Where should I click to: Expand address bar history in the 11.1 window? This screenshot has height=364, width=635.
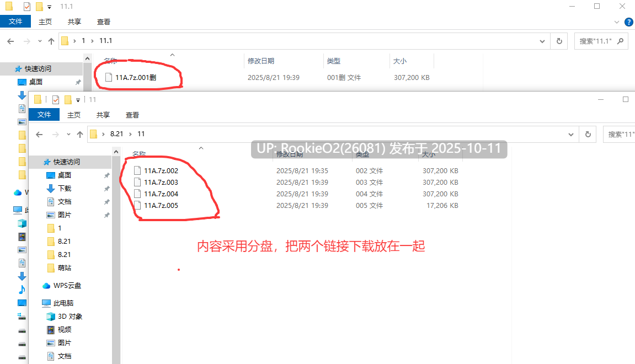click(x=542, y=41)
